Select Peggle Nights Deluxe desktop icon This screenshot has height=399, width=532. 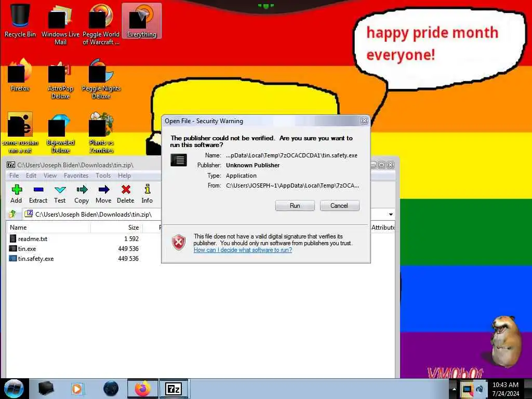(x=101, y=78)
